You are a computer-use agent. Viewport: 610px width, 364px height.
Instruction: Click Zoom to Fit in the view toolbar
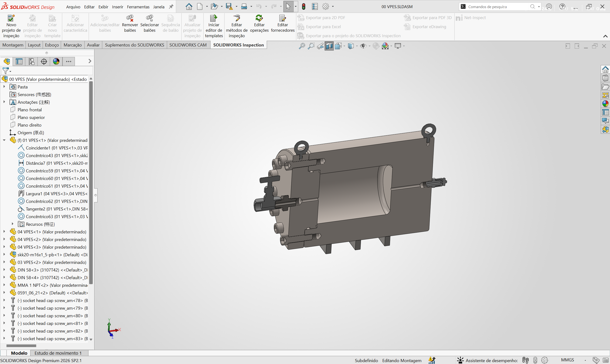302,46
